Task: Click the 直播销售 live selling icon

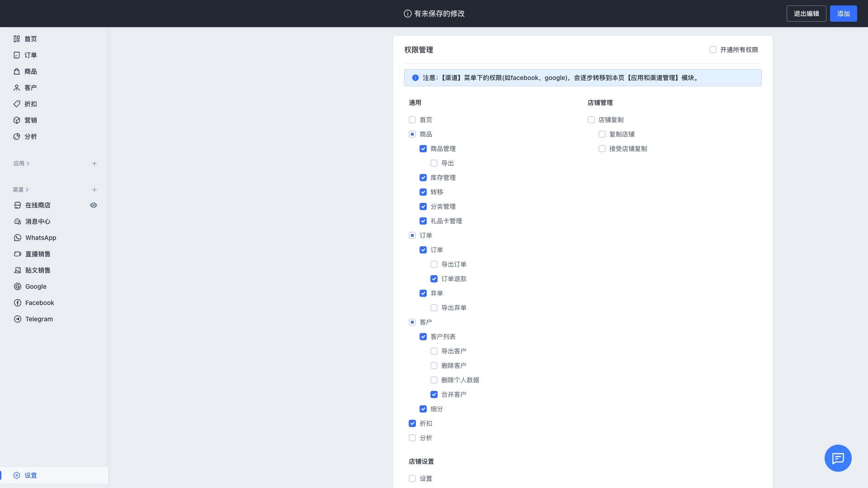Action: click(x=18, y=254)
